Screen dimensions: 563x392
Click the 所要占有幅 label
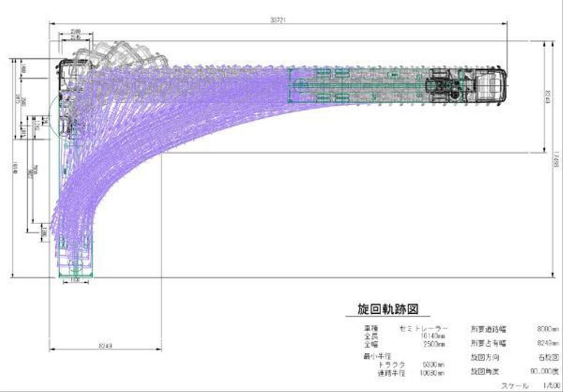click(x=488, y=343)
